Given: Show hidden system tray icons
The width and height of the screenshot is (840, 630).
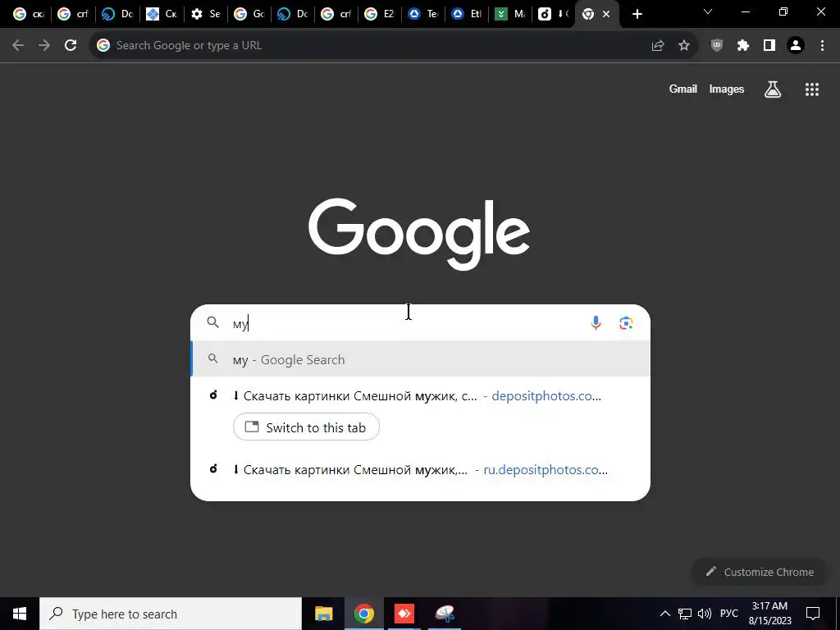Looking at the screenshot, I should [664, 614].
